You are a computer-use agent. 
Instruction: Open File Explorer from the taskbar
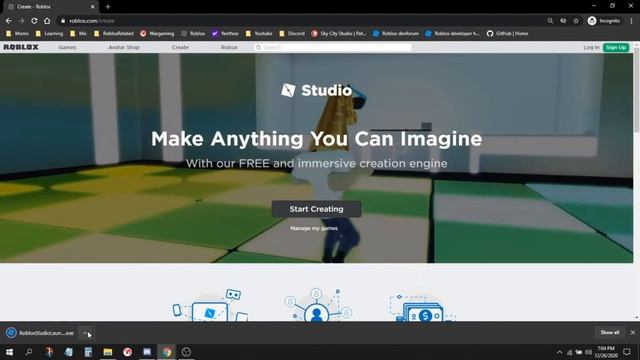108,352
